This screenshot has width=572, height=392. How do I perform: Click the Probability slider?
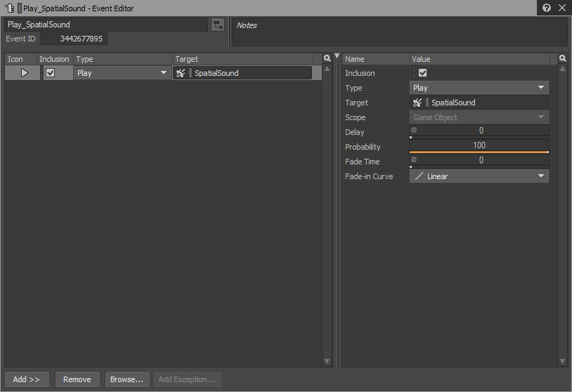(479, 147)
